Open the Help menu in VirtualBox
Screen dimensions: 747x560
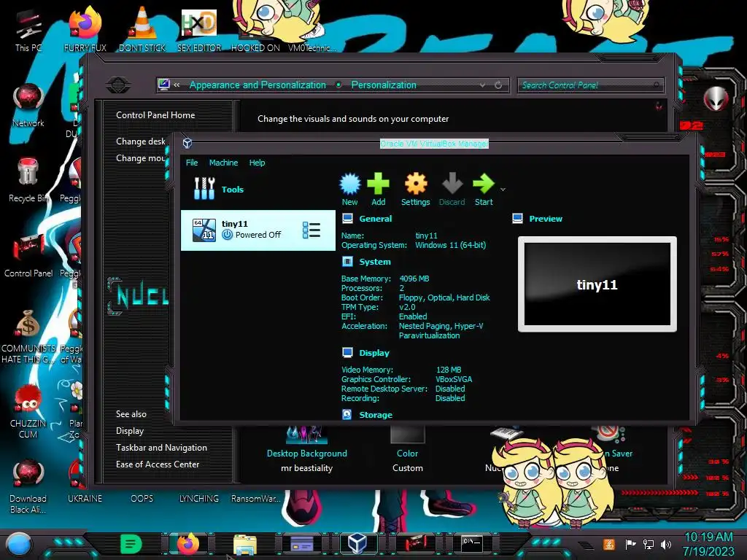[257, 163]
